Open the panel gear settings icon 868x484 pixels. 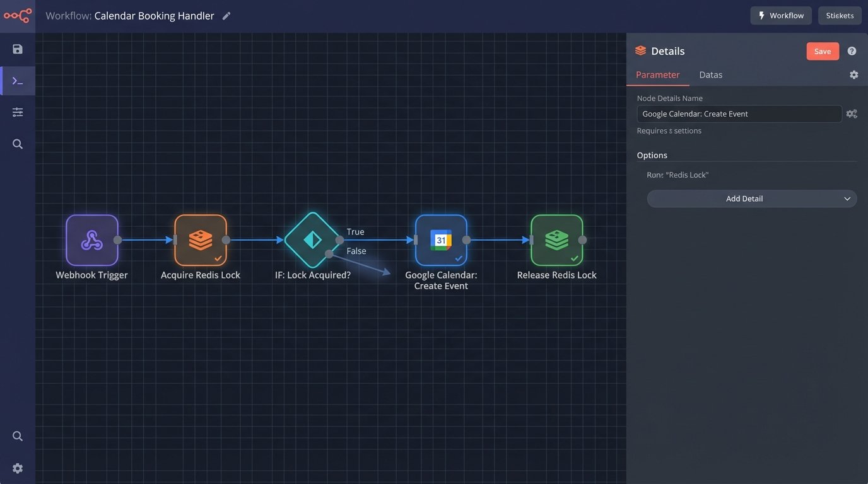[x=853, y=75]
